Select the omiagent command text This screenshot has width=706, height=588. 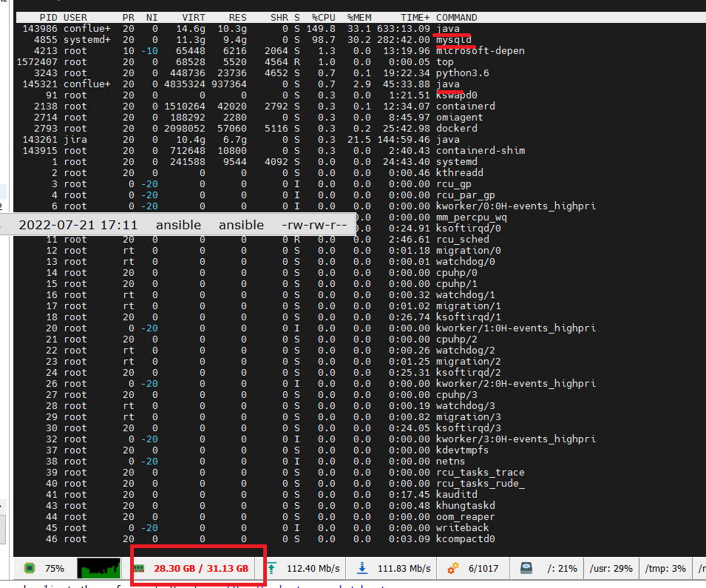459,117
